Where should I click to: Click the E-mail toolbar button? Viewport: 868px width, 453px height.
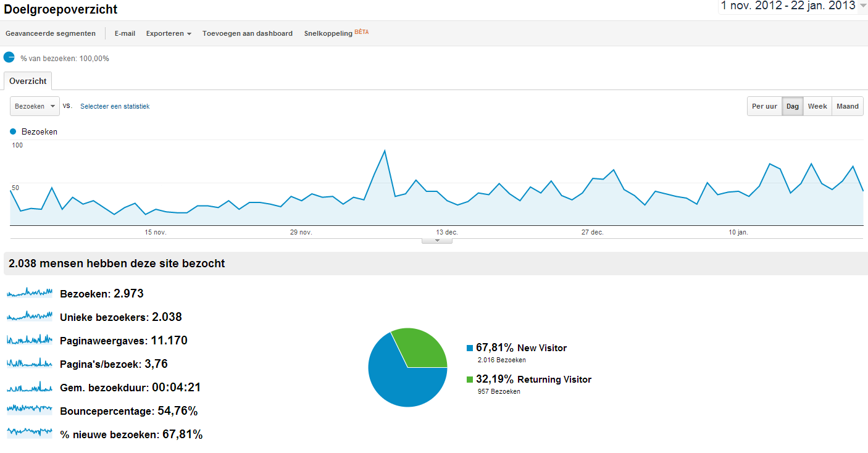pos(125,33)
